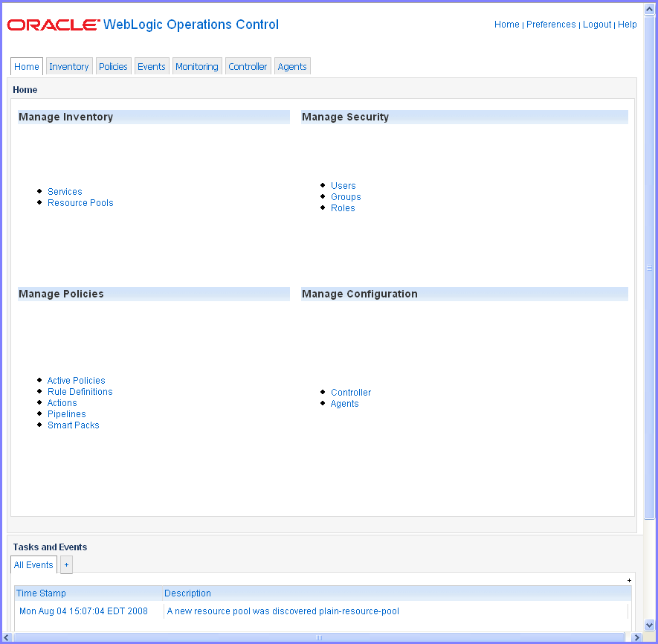
Task: Click the Manage Policies section heading
Action: (x=61, y=294)
